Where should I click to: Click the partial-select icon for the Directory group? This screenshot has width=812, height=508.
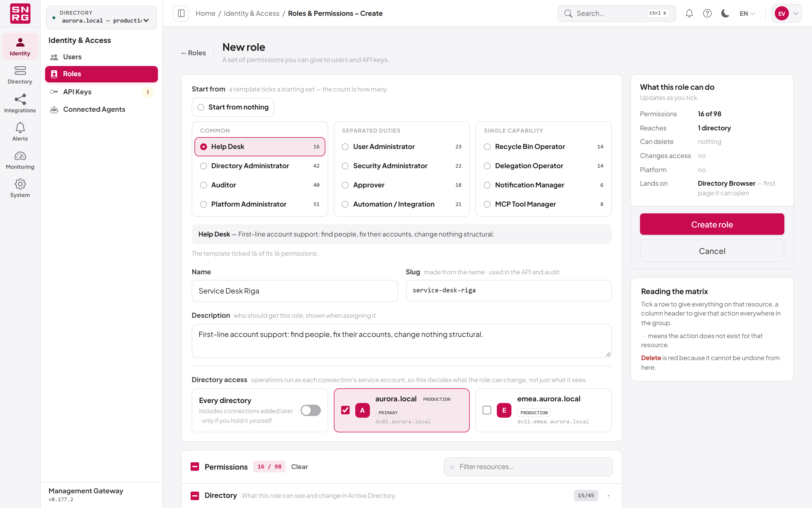pyautogui.click(x=195, y=496)
